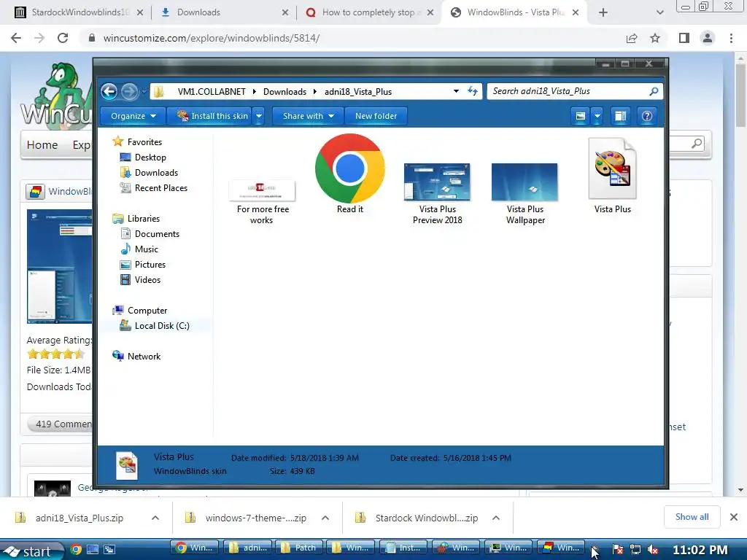Refresh the Explorer address bar
Viewport: 747px width, 560px height.
click(x=473, y=91)
